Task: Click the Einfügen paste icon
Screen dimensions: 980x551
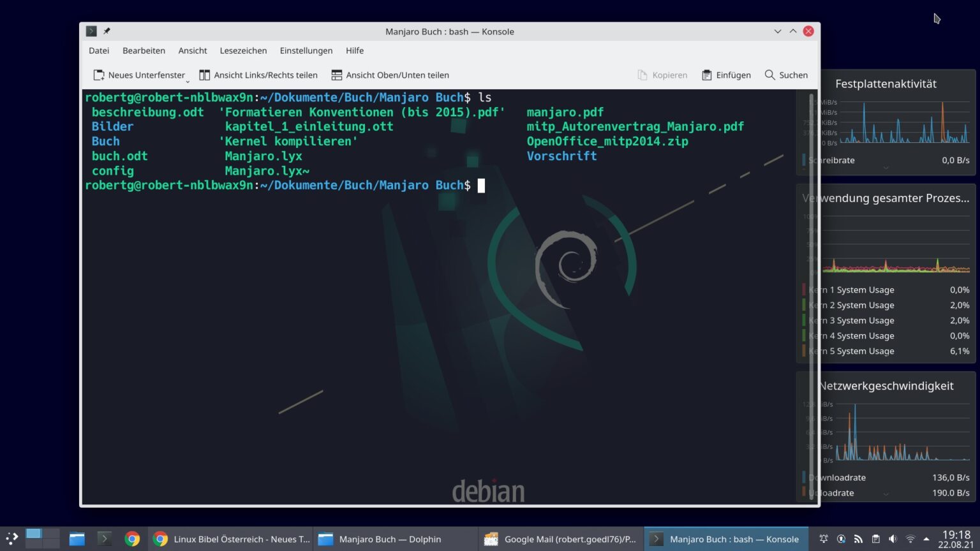Action: [x=708, y=75]
